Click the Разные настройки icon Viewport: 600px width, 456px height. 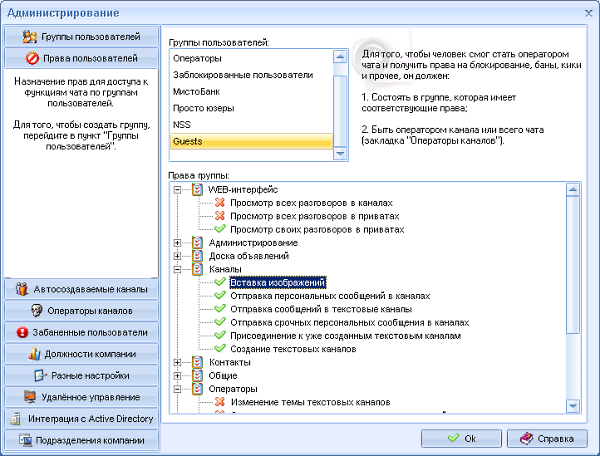[x=42, y=376]
